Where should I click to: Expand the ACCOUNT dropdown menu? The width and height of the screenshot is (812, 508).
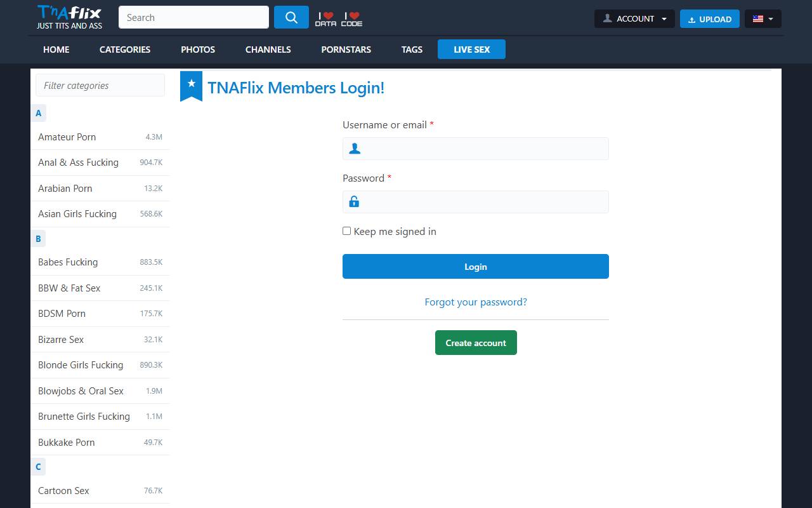click(634, 18)
